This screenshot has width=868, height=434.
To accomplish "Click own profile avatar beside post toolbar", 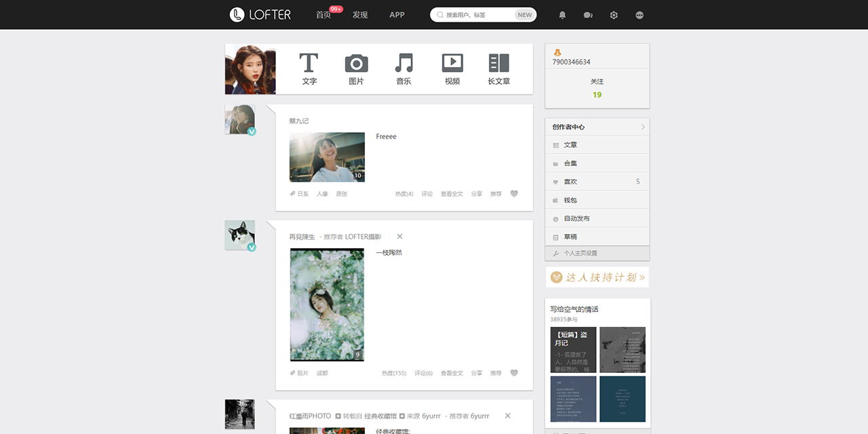I will pyautogui.click(x=250, y=69).
